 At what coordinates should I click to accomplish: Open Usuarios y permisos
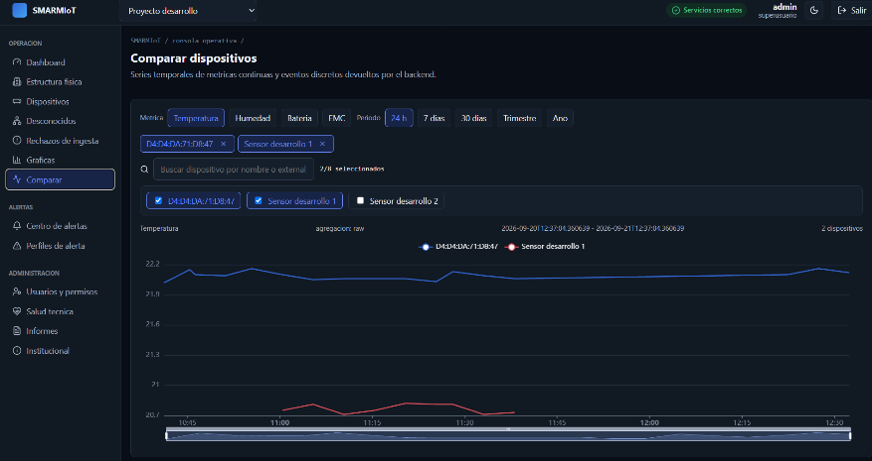60,291
